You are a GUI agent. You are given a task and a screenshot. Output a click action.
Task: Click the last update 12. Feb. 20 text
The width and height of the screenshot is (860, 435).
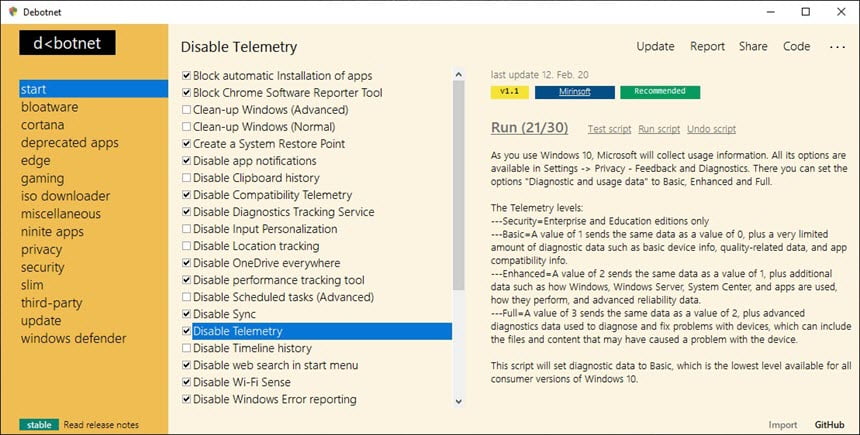[540, 75]
